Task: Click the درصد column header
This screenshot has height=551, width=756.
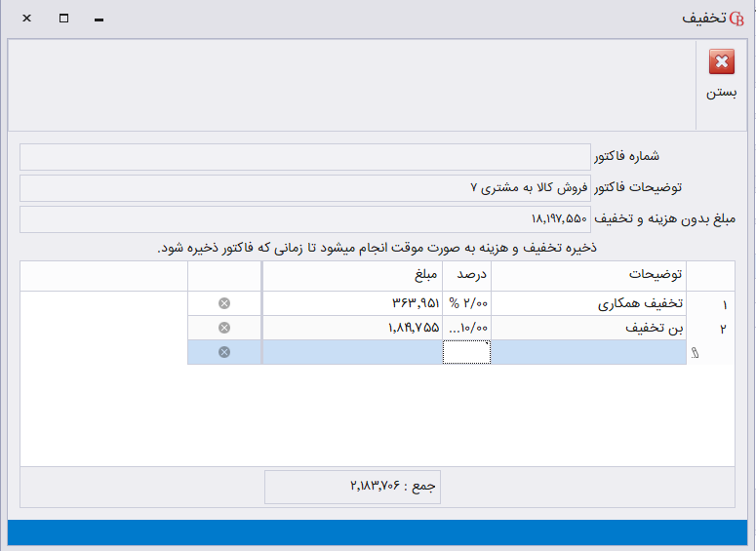Action: tap(466, 275)
